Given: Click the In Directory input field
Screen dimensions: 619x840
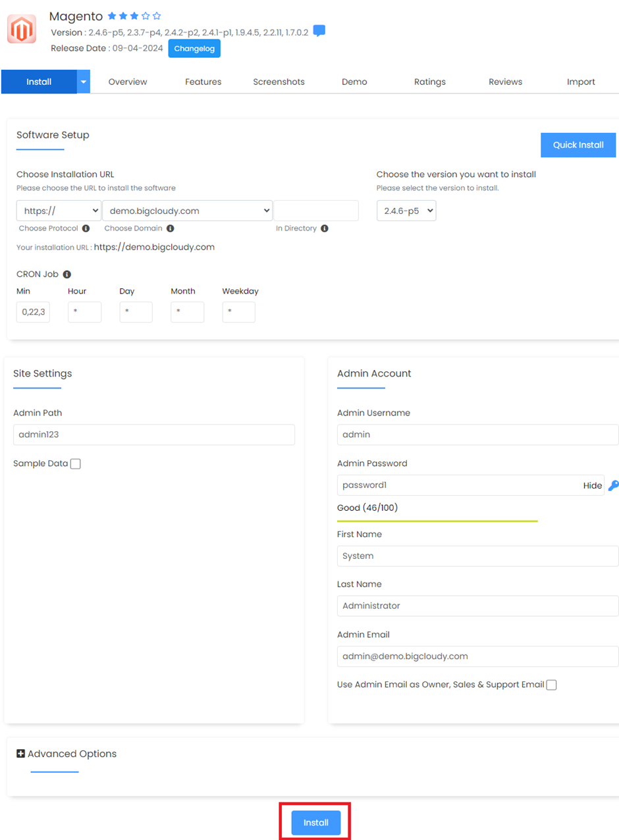Looking at the screenshot, I should 316,210.
